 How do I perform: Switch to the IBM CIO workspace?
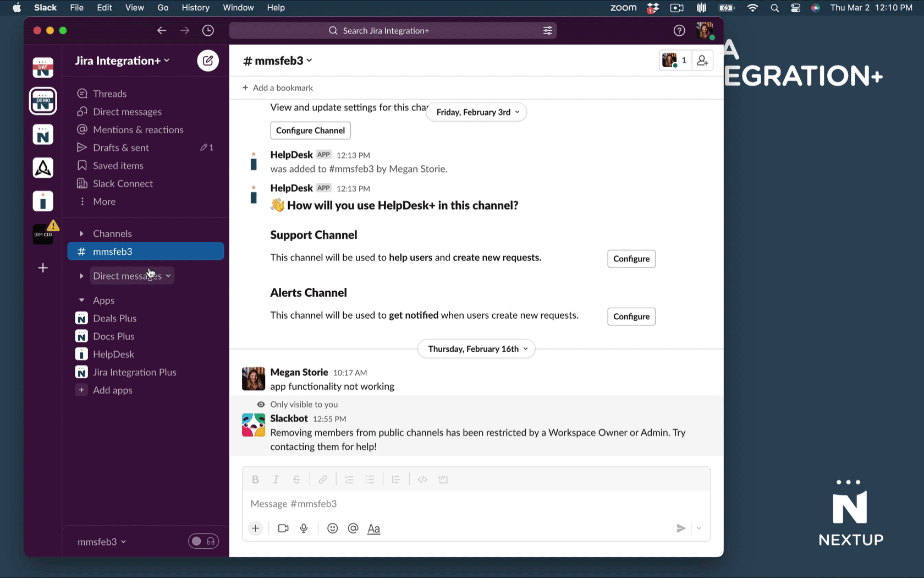(43, 235)
